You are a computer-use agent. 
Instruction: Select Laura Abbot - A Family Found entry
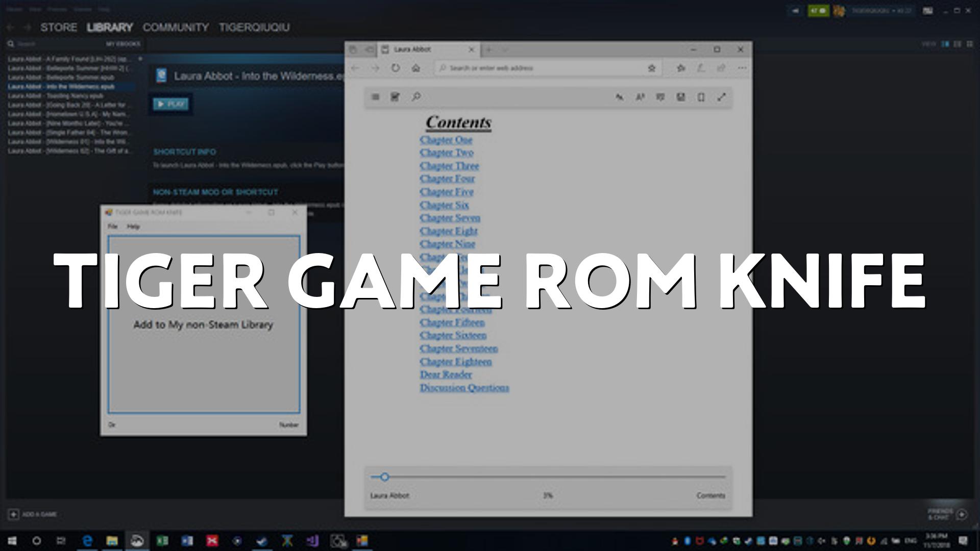[70, 59]
